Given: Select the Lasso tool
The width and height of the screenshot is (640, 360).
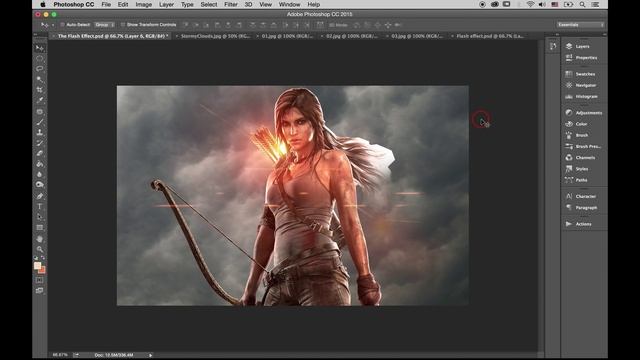Looking at the screenshot, I should pos(40,69).
